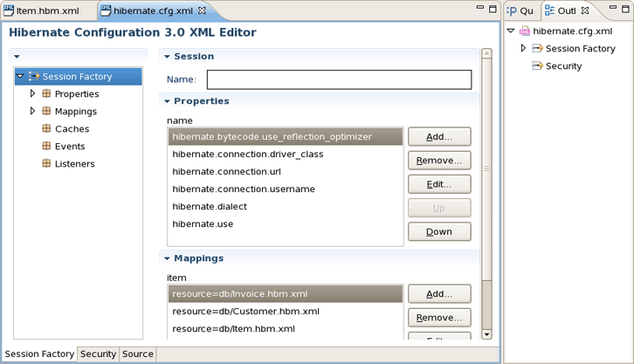
Task: Collapse the left tree panel header arrow
Action: (x=17, y=57)
